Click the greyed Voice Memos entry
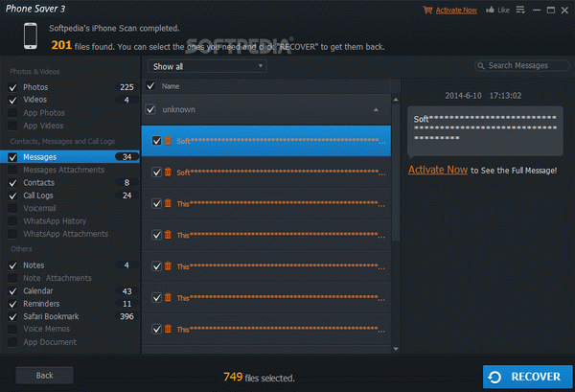This screenshot has height=392, width=575. click(47, 329)
